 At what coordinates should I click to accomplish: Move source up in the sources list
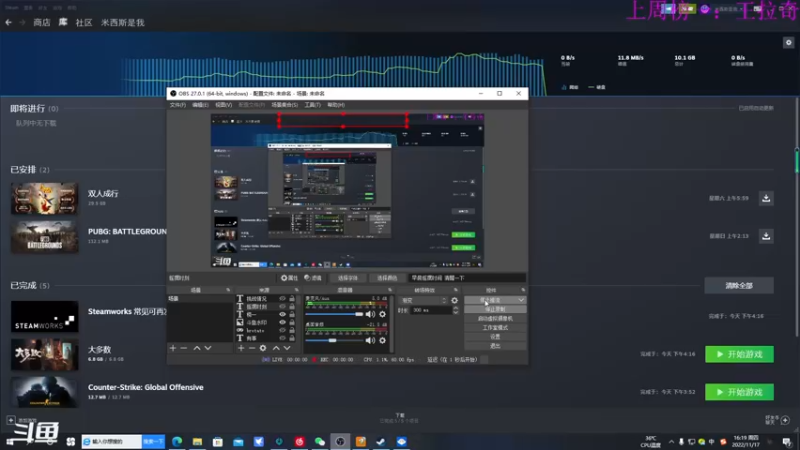[x=276, y=348]
